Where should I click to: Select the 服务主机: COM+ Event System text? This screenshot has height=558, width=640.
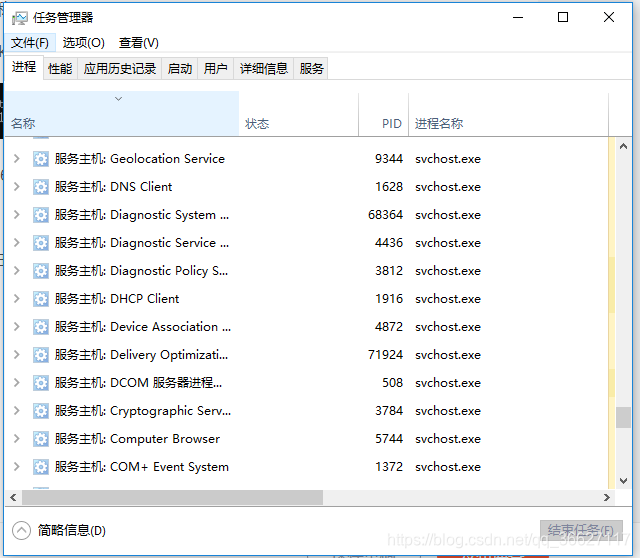(x=142, y=467)
